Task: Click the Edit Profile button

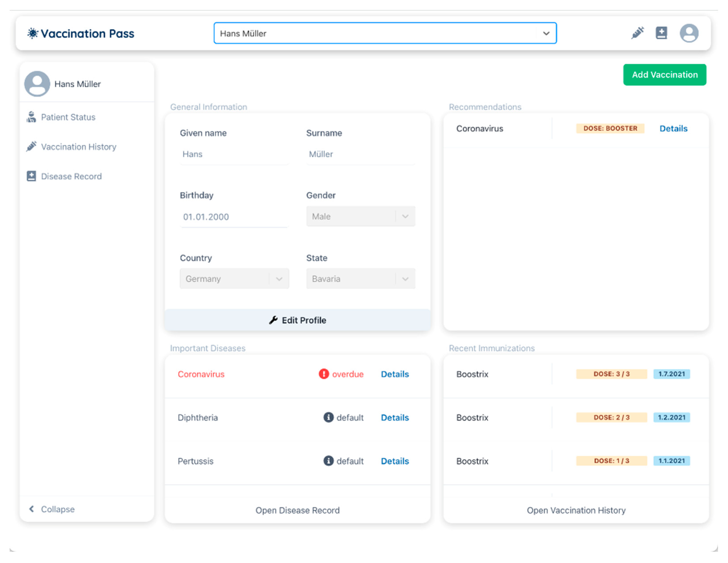Action: coord(297,320)
